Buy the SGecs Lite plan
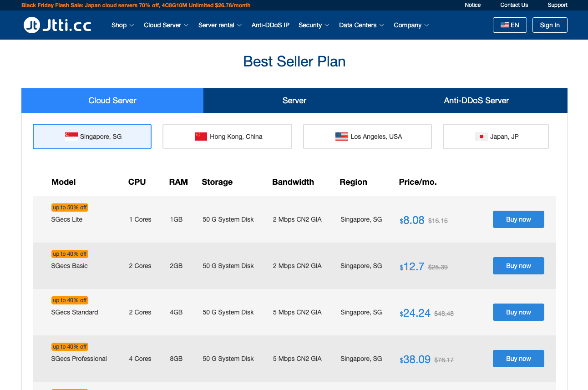Viewport: 588px width, 390px height. tap(518, 219)
